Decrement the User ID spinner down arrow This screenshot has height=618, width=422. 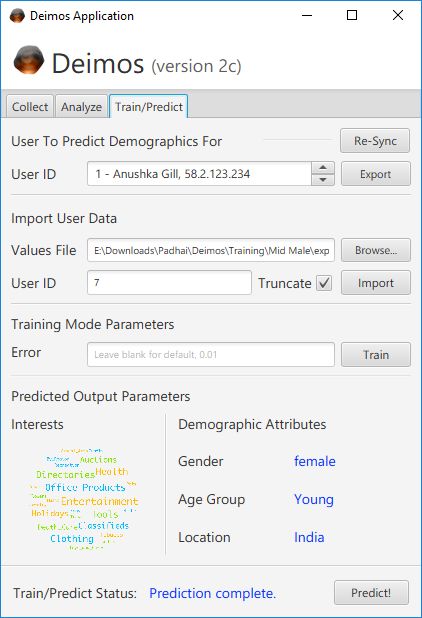tap(323, 180)
